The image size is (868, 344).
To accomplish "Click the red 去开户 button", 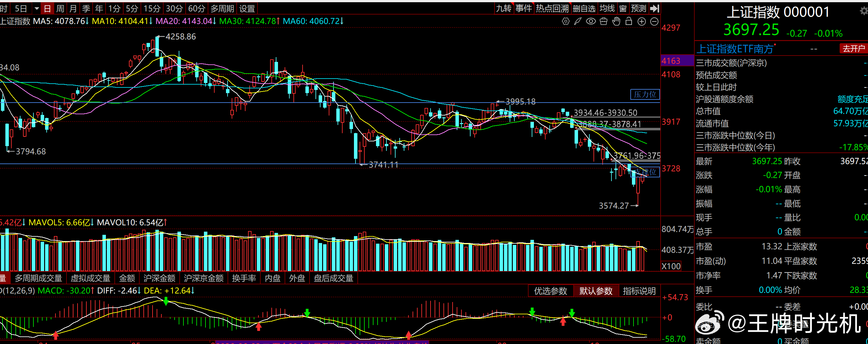I will pyautogui.click(x=854, y=49).
